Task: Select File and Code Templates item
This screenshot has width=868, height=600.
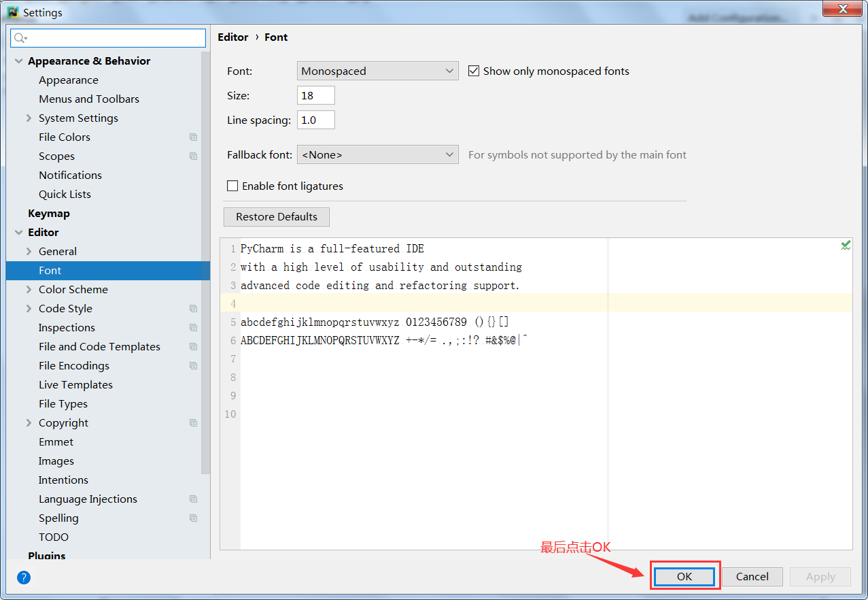Action: [99, 346]
